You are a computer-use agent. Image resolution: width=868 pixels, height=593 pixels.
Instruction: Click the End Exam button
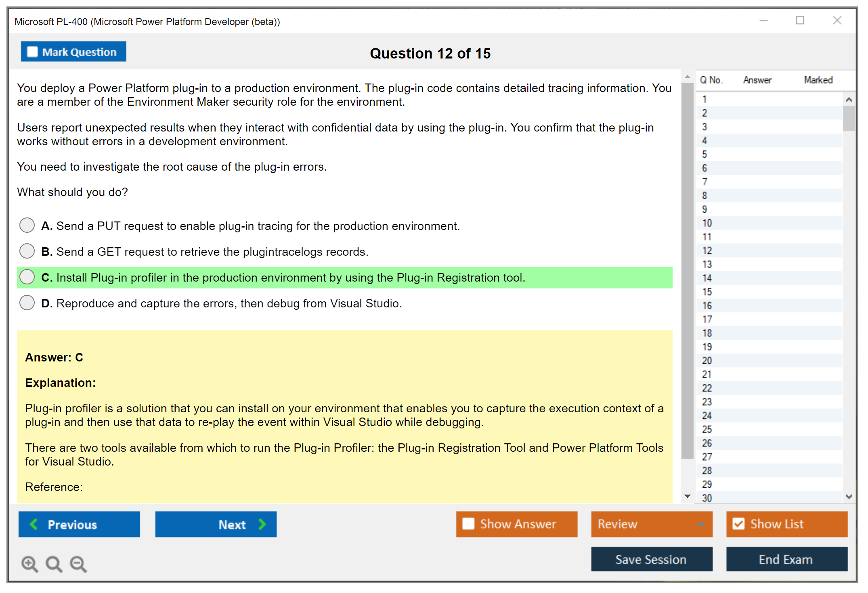point(786,559)
